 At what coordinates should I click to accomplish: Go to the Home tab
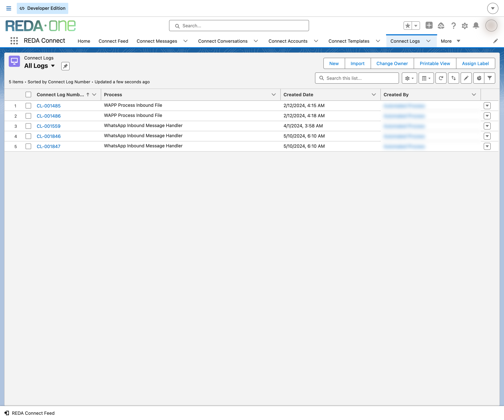click(x=84, y=41)
